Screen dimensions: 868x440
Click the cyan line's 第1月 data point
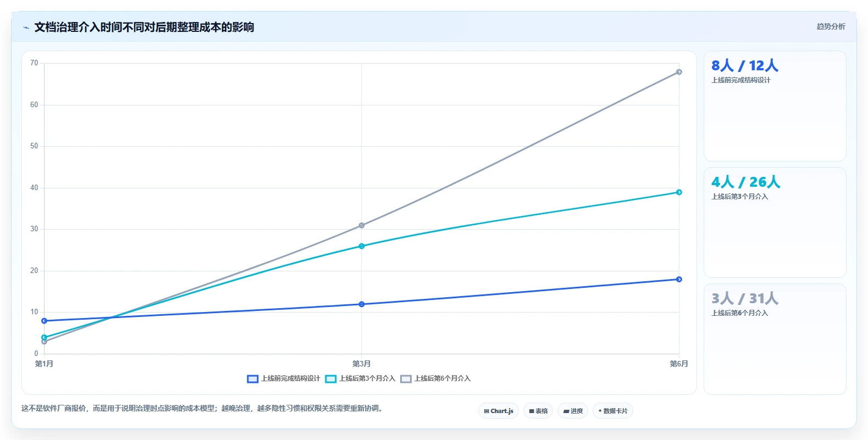(44, 337)
